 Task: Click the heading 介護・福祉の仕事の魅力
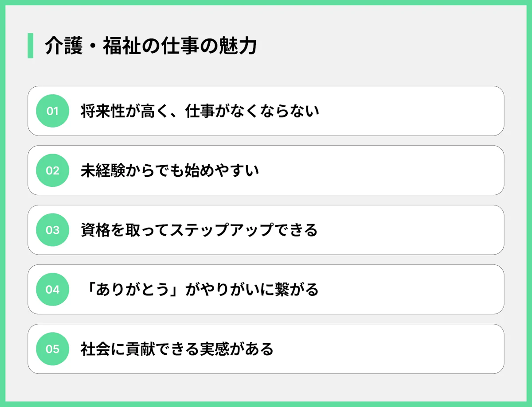151,46
